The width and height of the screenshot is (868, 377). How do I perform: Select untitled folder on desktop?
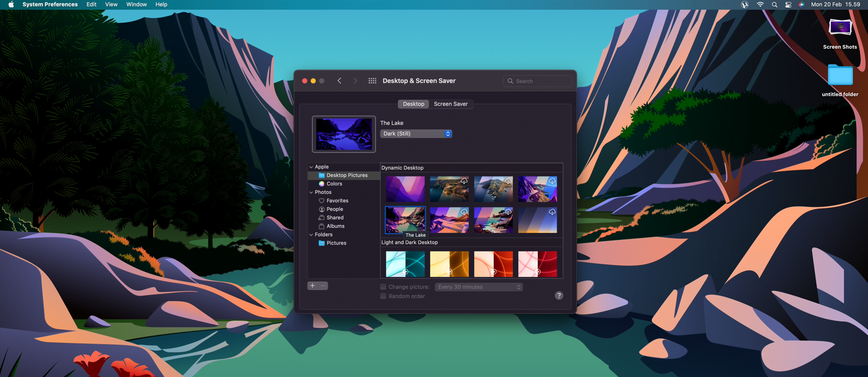coord(840,81)
